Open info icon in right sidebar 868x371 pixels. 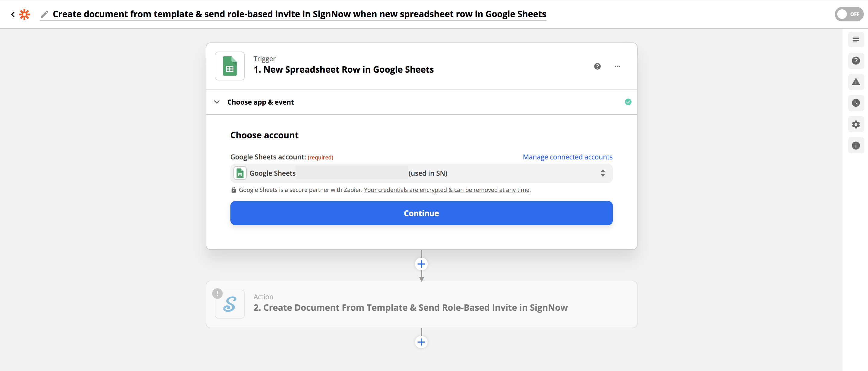click(856, 146)
